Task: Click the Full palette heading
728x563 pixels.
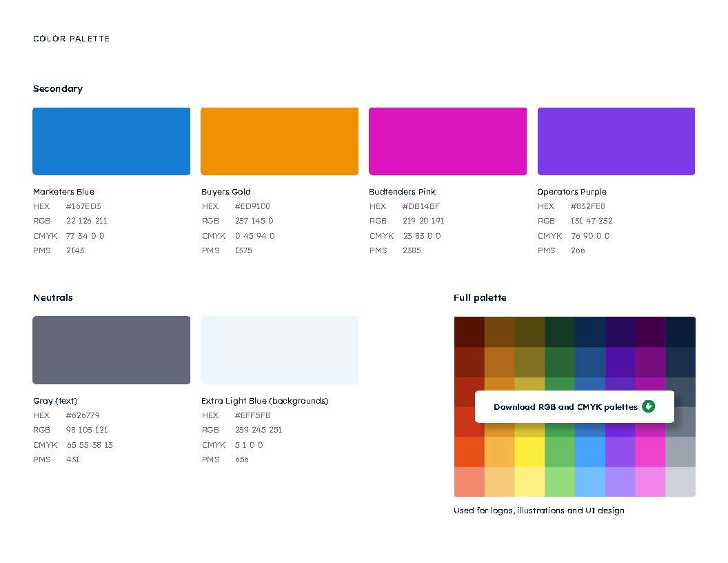Action: pyautogui.click(x=480, y=298)
